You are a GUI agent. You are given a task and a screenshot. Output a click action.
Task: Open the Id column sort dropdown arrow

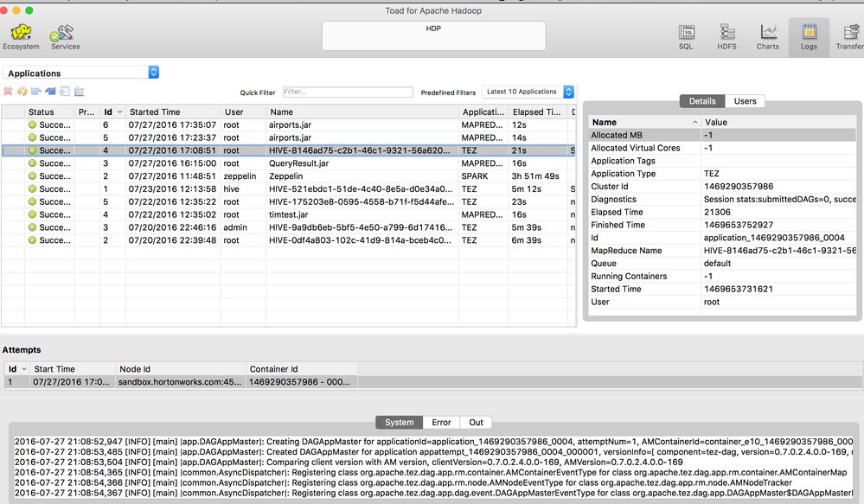118,112
